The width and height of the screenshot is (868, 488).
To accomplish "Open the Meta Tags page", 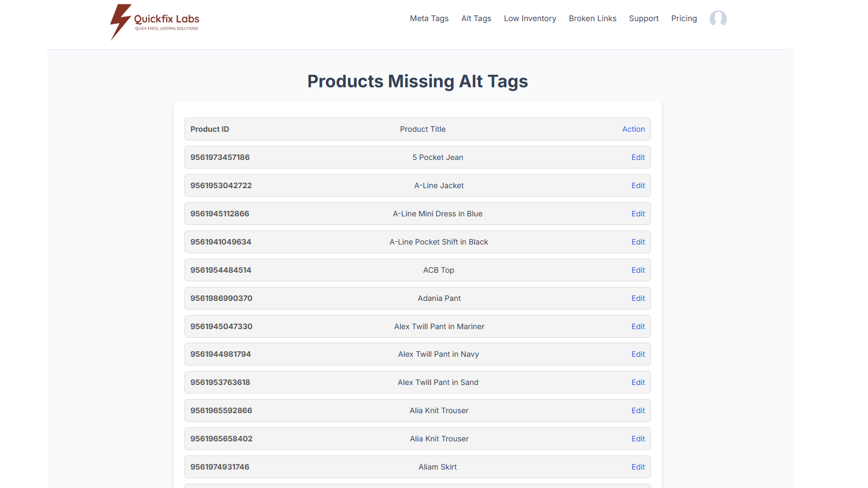I will point(429,18).
